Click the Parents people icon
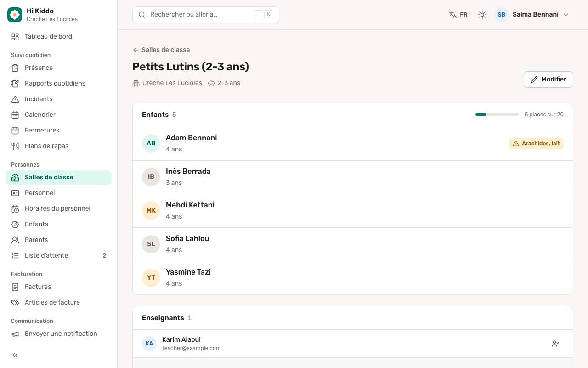 (15, 240)
